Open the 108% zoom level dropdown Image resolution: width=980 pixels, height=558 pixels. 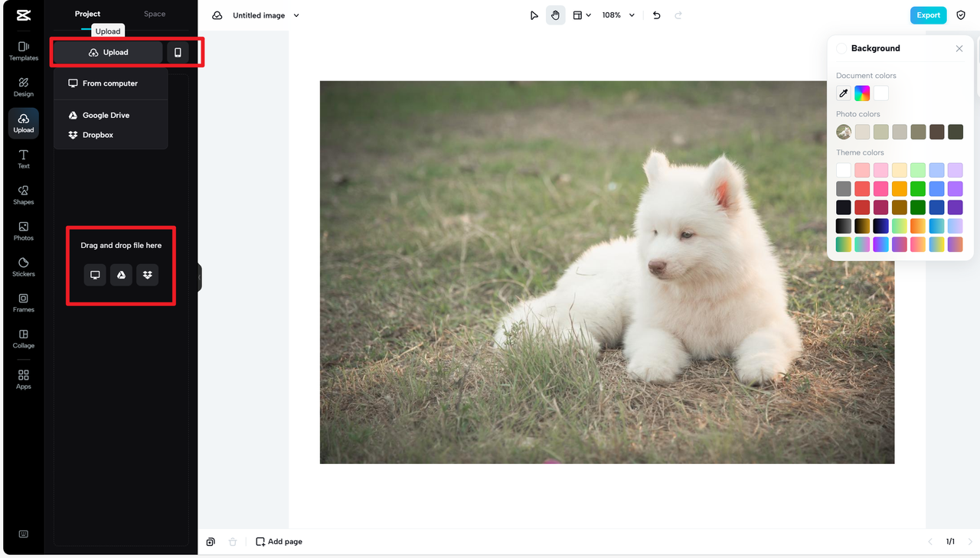point(617,15)
